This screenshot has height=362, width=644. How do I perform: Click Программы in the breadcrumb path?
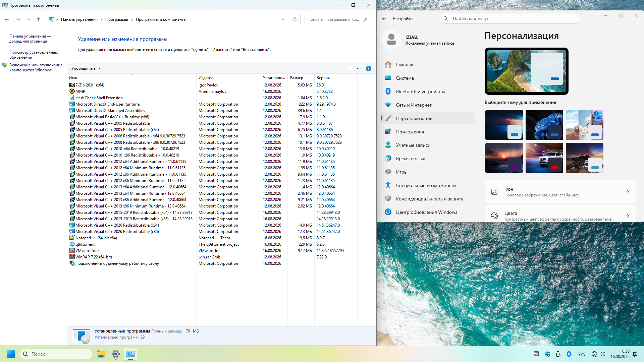pyautogui.click(x=117, y=19)
